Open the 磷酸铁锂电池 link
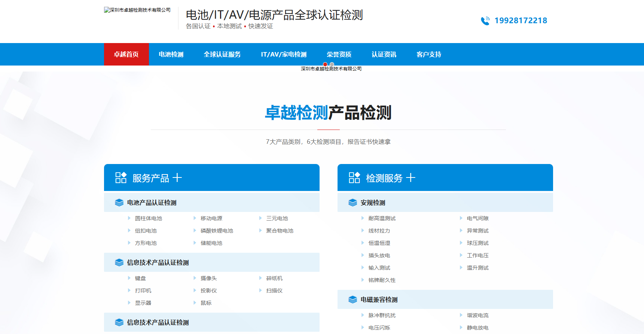 tap(217, 231)
